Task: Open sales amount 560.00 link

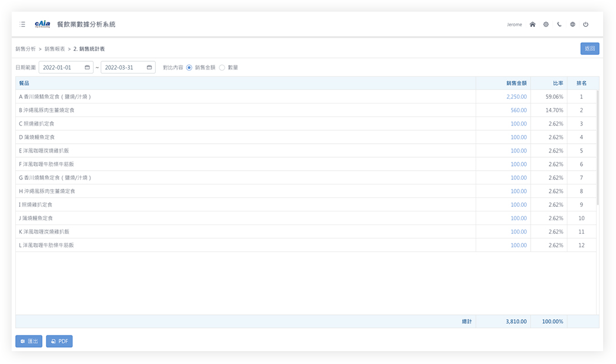Action: coord(518,110)
